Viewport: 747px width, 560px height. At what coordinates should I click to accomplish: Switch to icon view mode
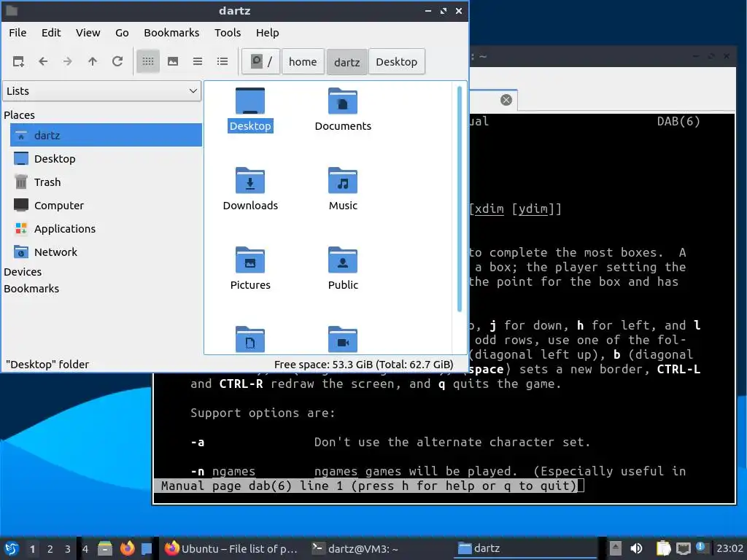tap(147, 61)
